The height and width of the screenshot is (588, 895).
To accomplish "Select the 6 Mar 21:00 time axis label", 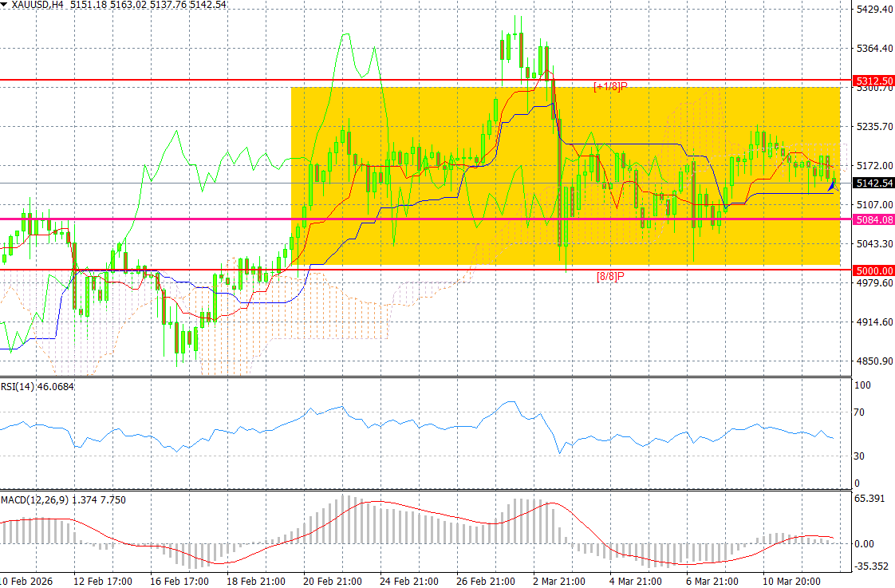I will (712, 581).
